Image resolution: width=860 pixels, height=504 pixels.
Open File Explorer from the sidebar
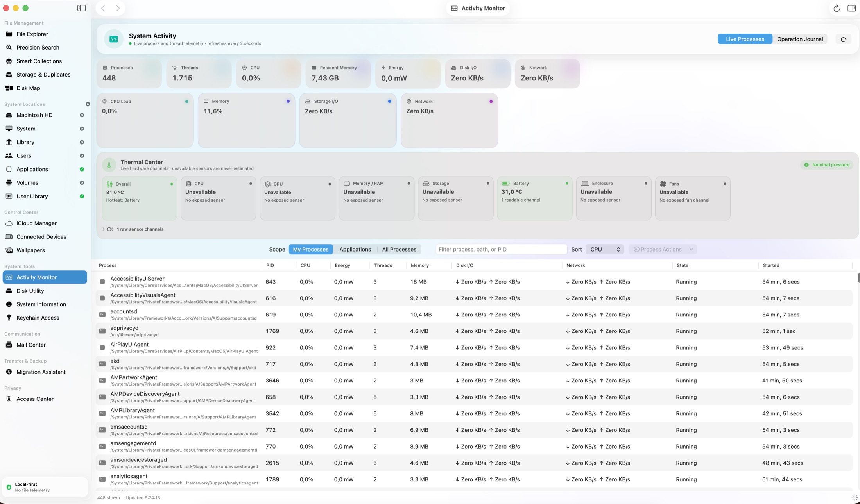click(x=45, y=34)
